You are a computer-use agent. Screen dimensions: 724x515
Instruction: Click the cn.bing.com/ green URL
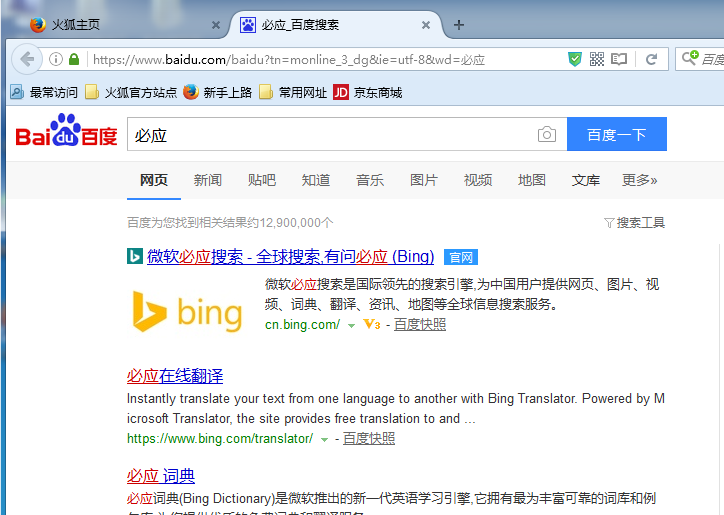302,325
